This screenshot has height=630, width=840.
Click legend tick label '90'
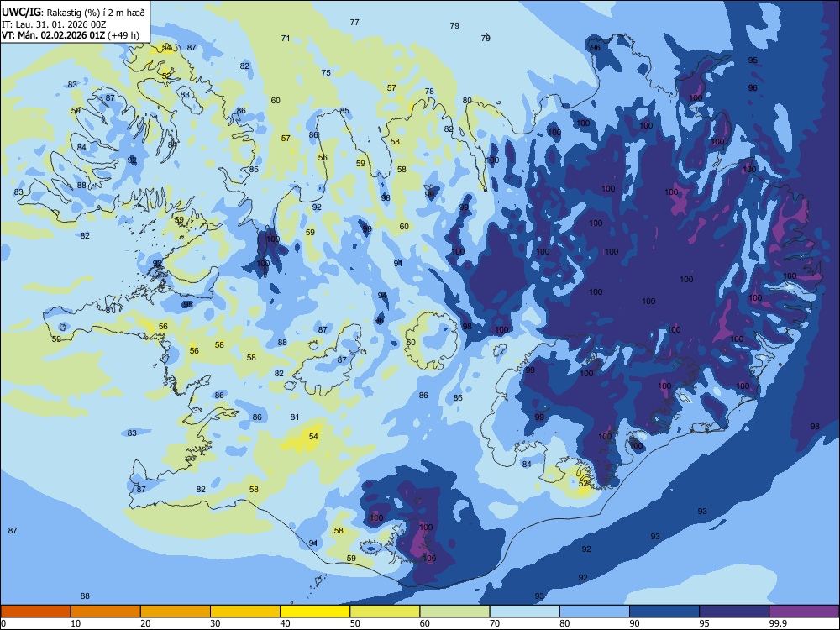(x=635, y=623)
